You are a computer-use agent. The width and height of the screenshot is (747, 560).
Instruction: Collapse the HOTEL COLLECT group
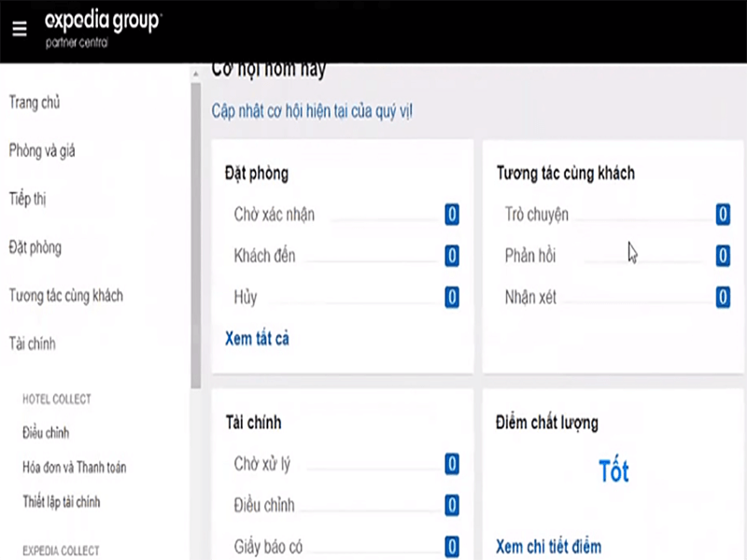(x=59, y=399)
